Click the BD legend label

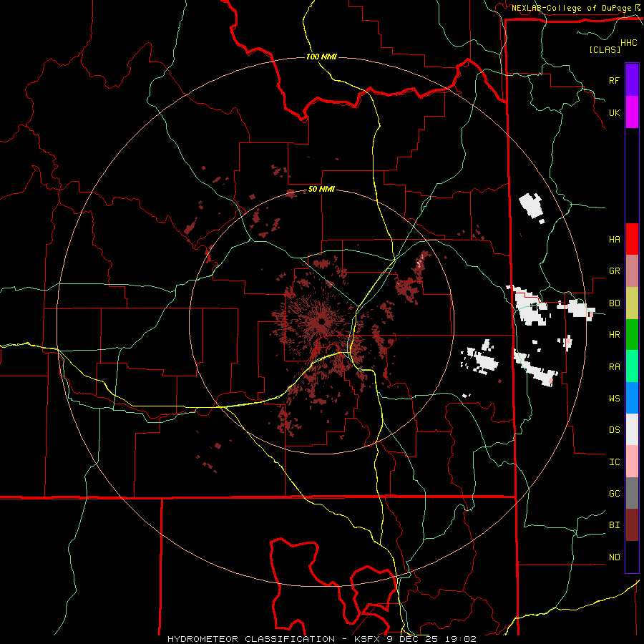pyautogui.click(x=615, y=303)
